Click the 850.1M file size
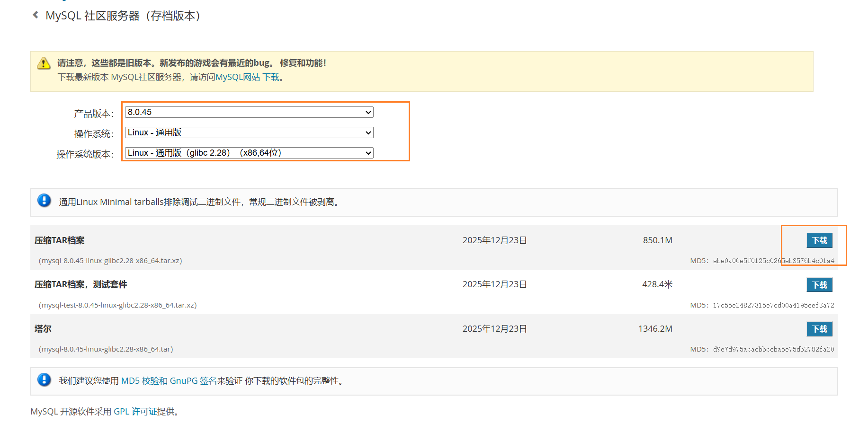Viewport: 868px width, 441px height. click(658, 240)
